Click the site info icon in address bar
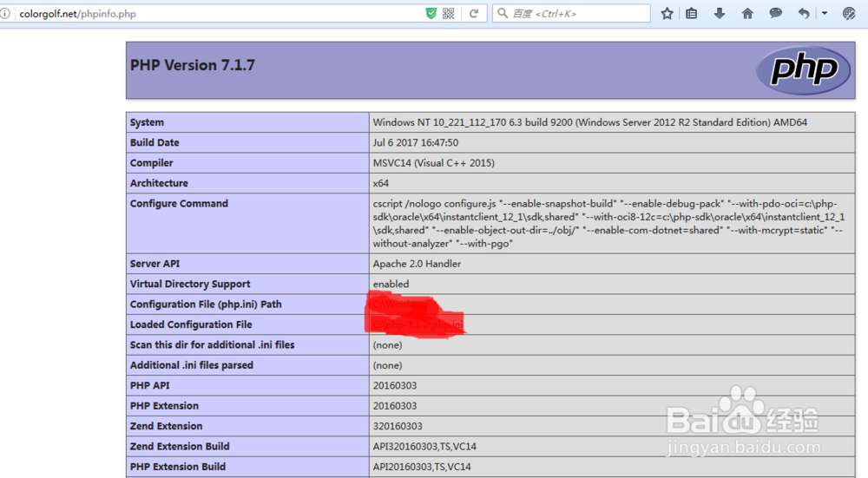868x478 pixels. (x=4, y=13)
